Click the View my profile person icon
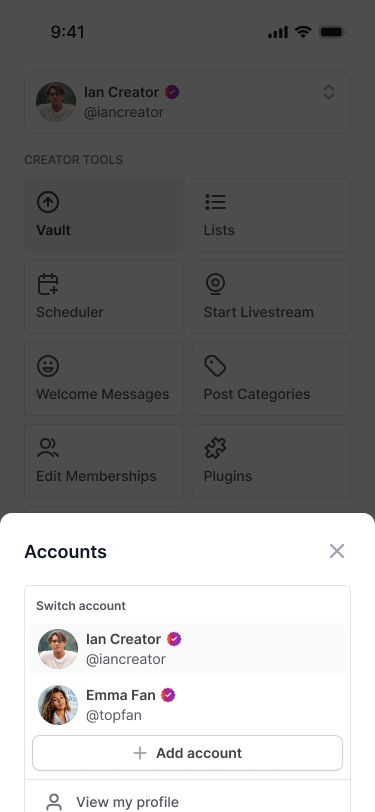The image size is (375, 812). pyautogui.click(x=54, y=802)
